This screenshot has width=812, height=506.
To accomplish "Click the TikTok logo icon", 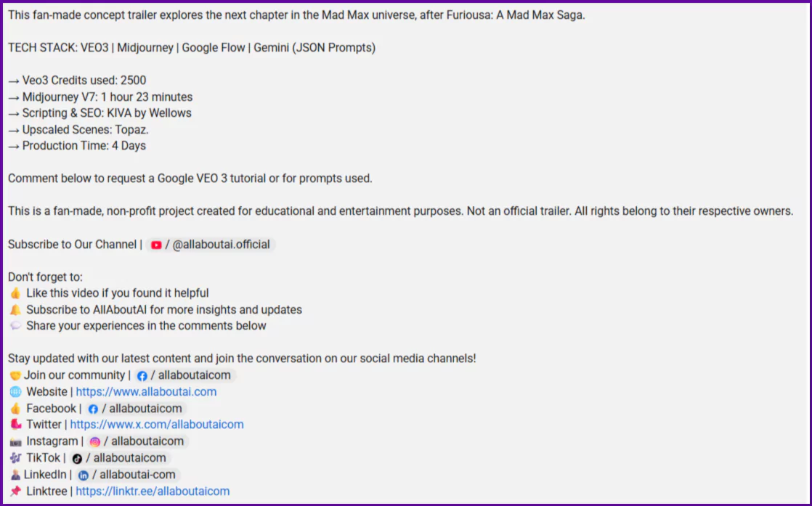I will 77,458.
